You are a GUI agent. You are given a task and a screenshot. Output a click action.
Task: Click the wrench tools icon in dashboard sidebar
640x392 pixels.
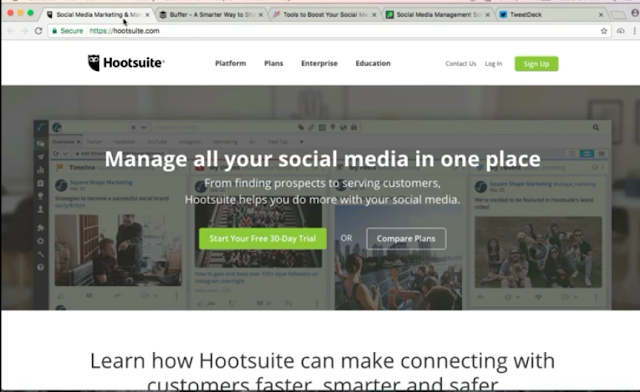click(41, 254)
